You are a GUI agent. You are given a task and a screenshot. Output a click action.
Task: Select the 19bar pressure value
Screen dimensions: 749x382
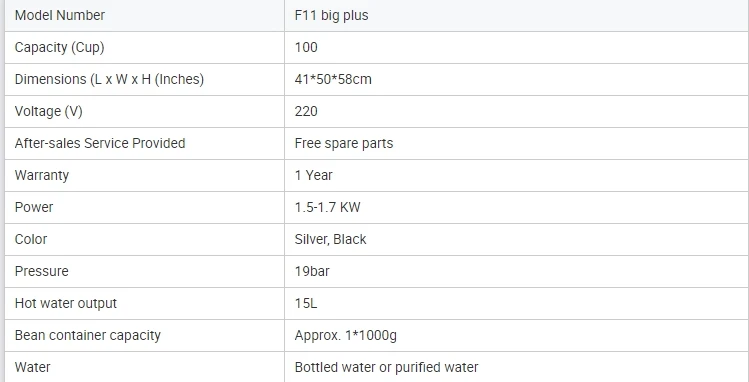point(312,271)
